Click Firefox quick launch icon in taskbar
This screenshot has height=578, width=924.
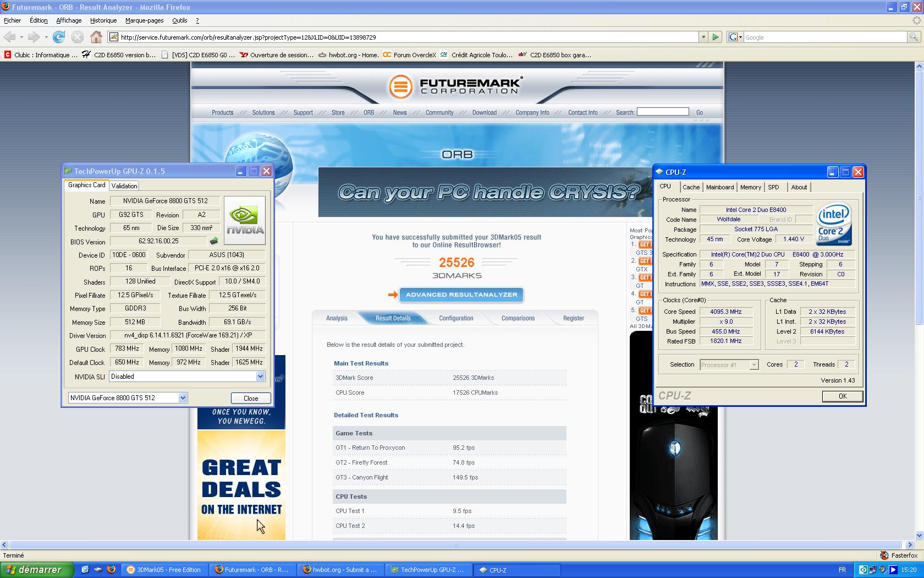coord(111,570)
